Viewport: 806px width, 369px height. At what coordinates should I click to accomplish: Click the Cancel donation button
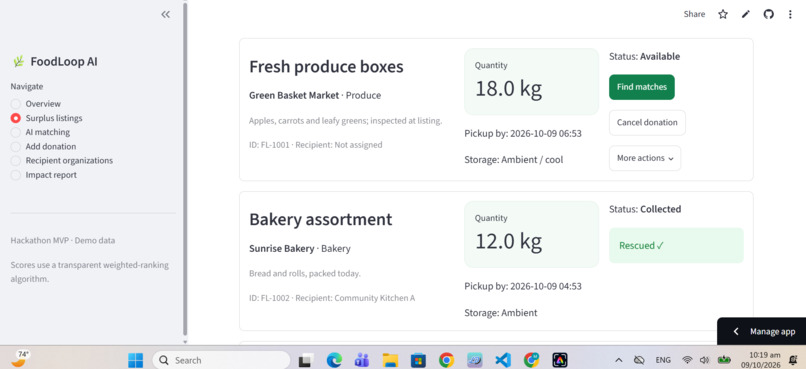(x=647, y=122)
